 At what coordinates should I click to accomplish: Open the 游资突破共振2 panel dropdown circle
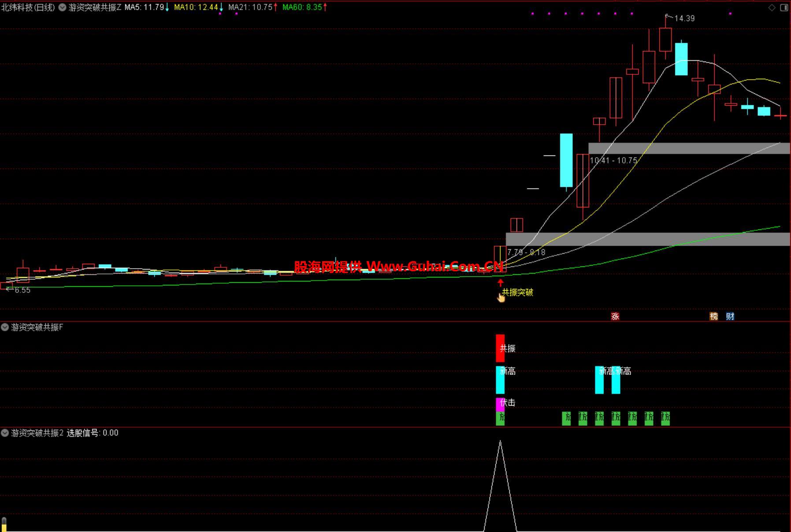pos(5,433)
